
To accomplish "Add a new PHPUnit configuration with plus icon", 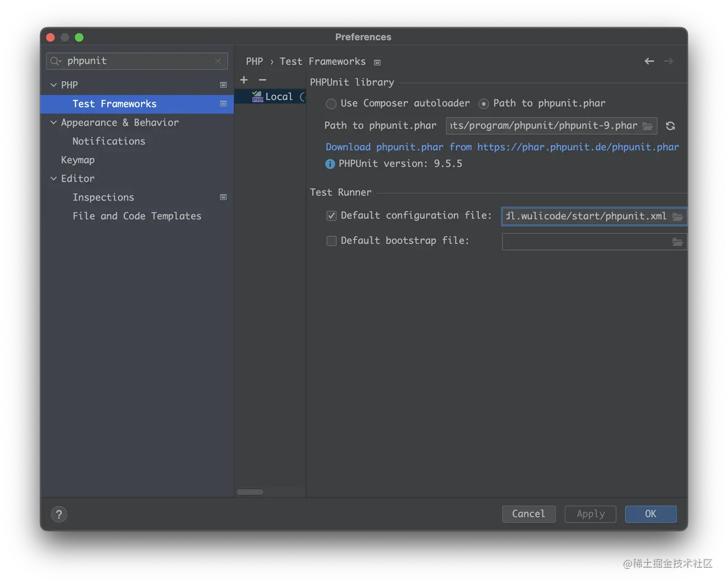I will 244,80.
